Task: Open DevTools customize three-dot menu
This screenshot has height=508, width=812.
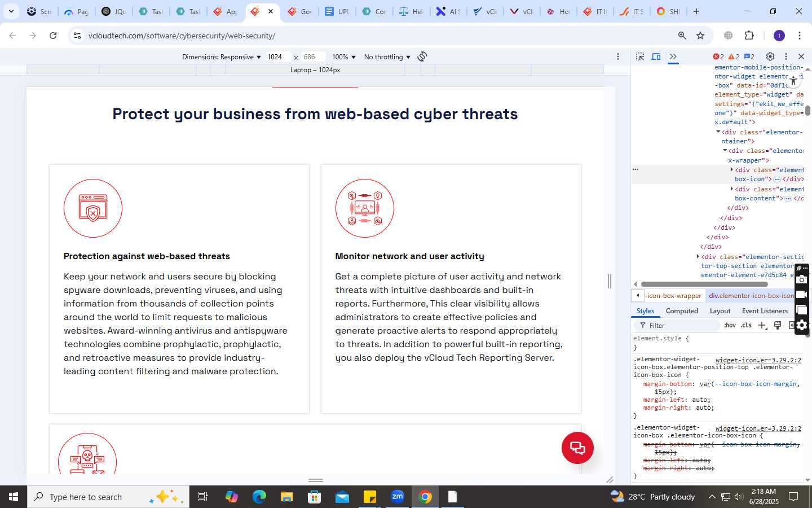Action: (x=786, y=56)
